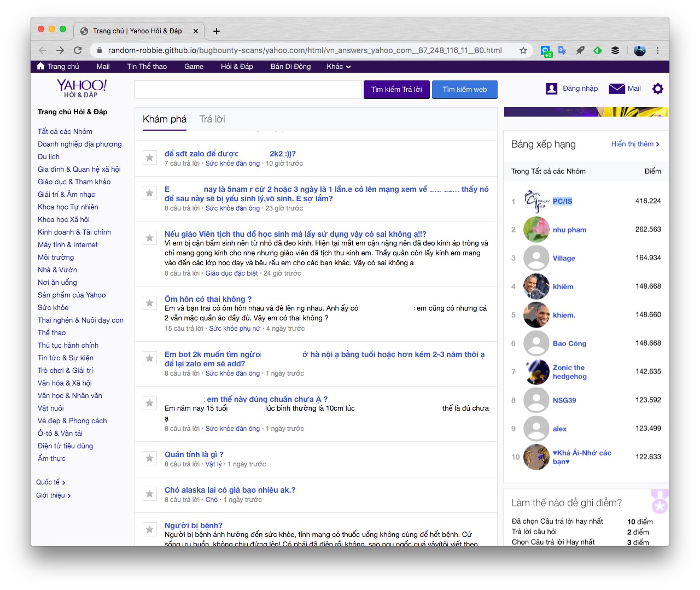Open the Vật lý topic link

(x=213, y=464)
